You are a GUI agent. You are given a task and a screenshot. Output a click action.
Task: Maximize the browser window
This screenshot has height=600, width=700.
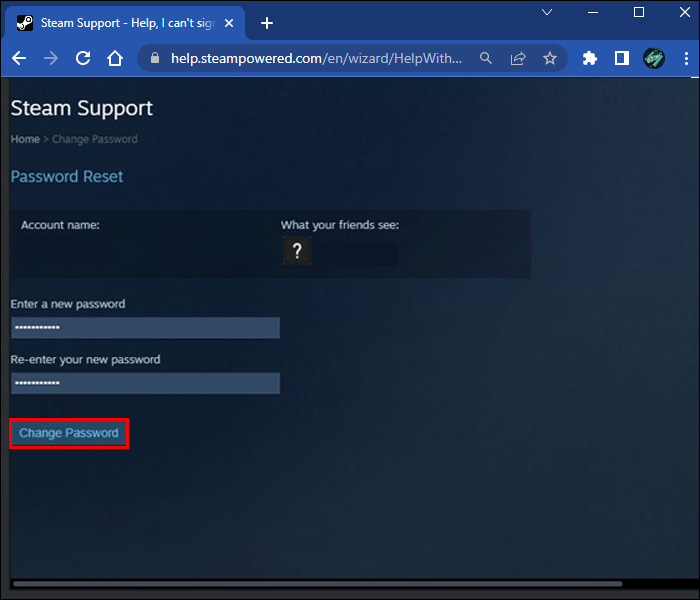tap(639, 12)
